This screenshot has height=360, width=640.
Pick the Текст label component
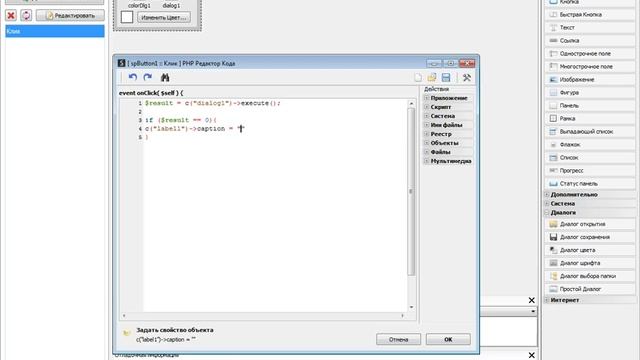tap(589, 27)
